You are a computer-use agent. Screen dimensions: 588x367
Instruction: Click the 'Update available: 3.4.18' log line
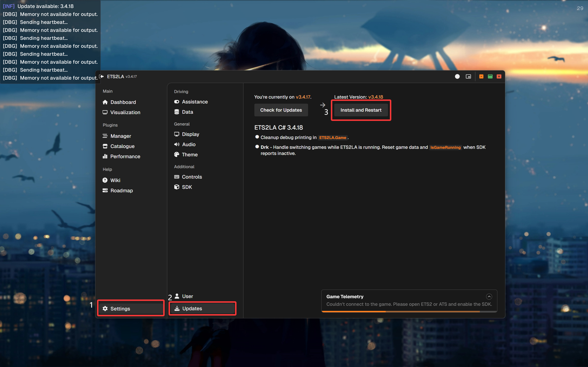tap(45, 6)
